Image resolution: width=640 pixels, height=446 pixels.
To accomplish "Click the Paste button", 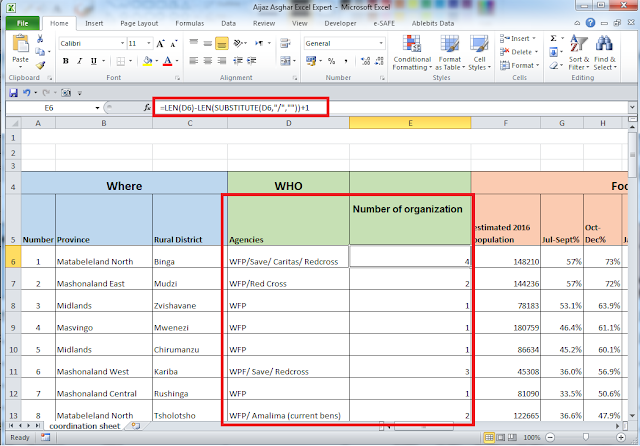I will coord(20,50).
